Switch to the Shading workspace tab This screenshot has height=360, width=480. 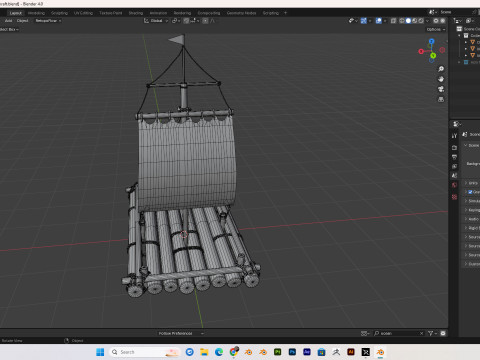point(136,13)
